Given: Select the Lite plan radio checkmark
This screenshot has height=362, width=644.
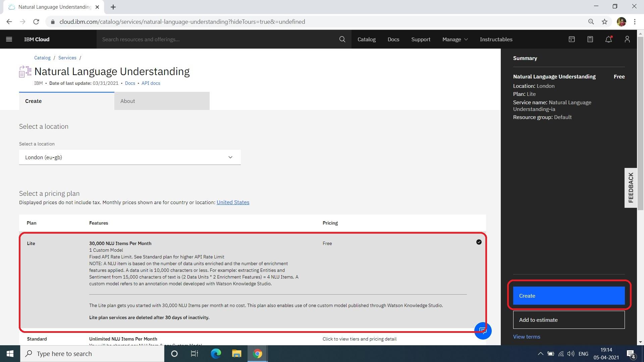Looking at the screenshot, I should click(479, 242).
